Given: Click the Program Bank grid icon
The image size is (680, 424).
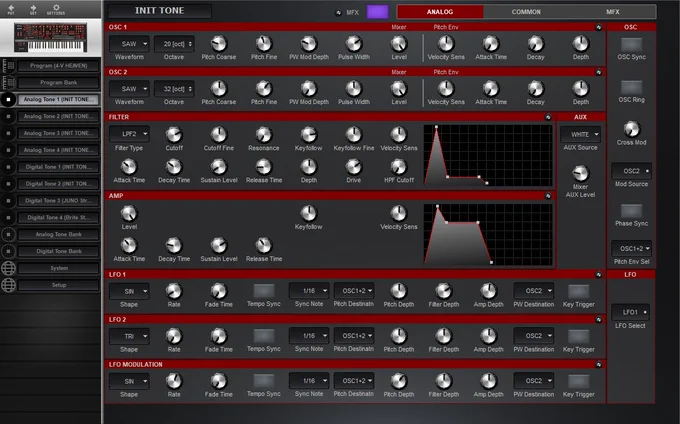Looking at the screenshot, I should coord(8,83).
